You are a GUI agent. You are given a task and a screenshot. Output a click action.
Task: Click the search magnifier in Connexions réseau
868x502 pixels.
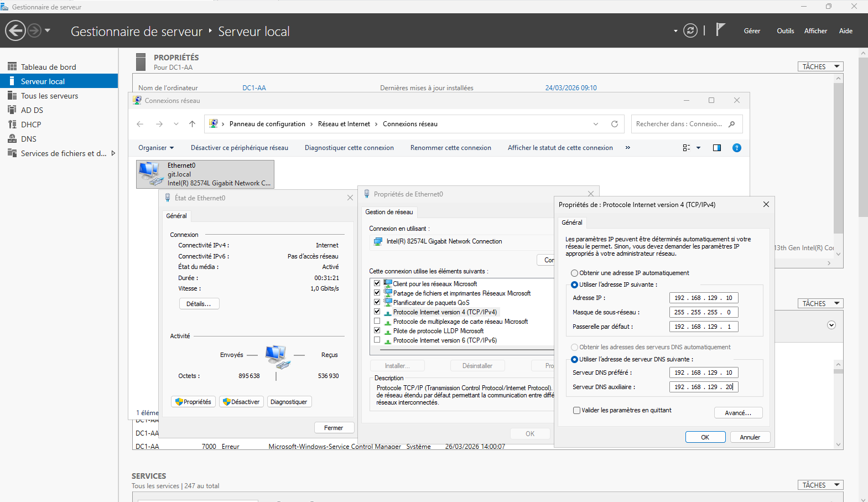(732, 124)
